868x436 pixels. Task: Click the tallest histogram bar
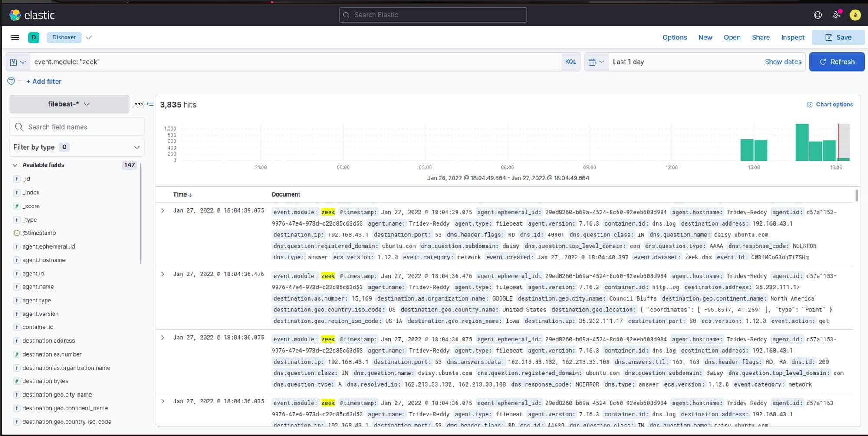802,142
